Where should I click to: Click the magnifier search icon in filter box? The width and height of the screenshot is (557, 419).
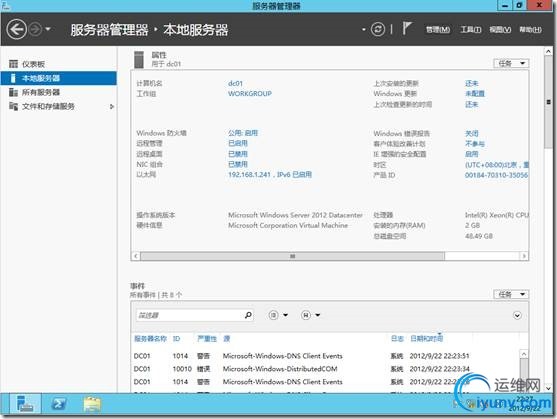248,315
